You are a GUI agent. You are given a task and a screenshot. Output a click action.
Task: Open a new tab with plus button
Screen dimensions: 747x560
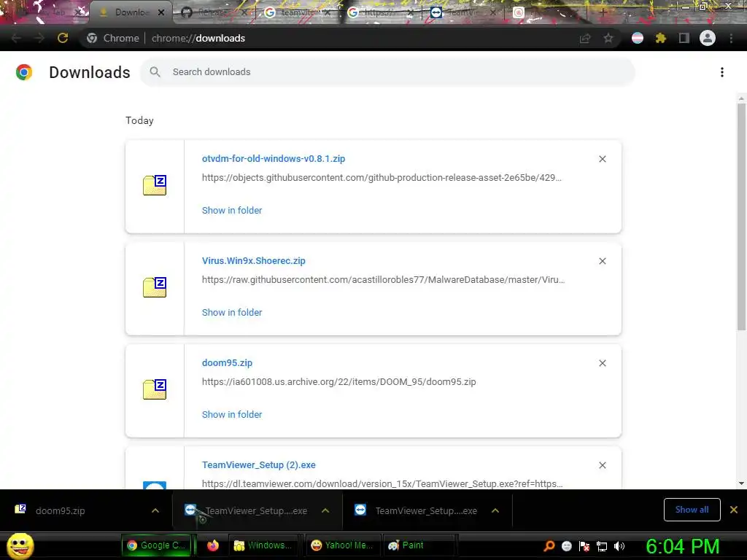[x=603, y=12]
